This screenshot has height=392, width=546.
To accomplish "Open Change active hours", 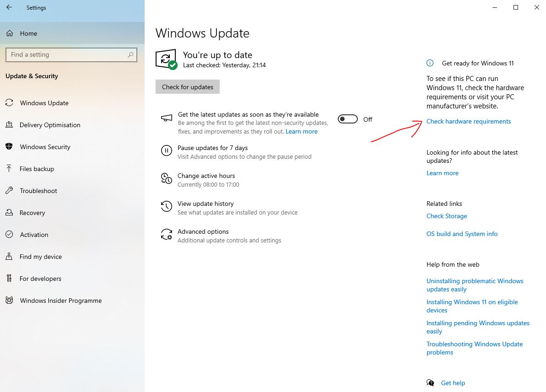I will [206, 176].
